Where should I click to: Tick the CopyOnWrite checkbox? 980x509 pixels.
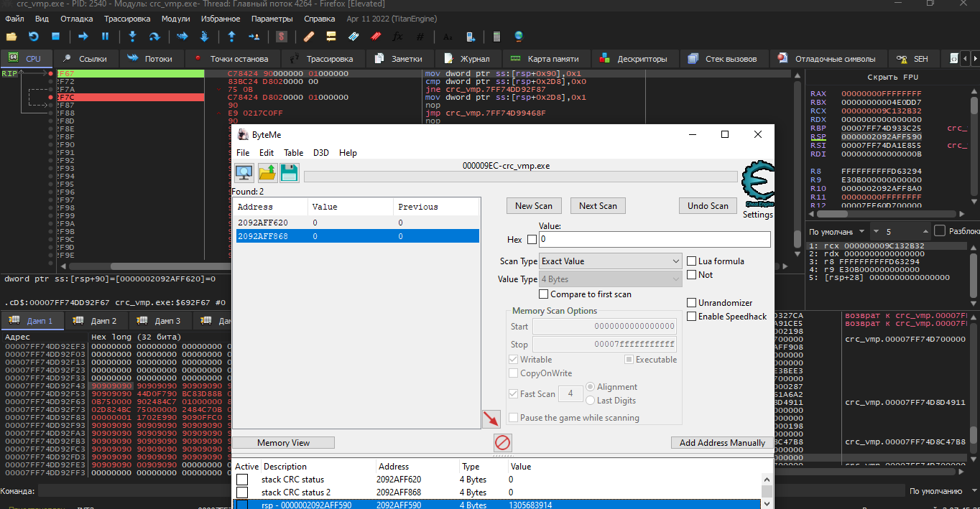coord(514,373)
